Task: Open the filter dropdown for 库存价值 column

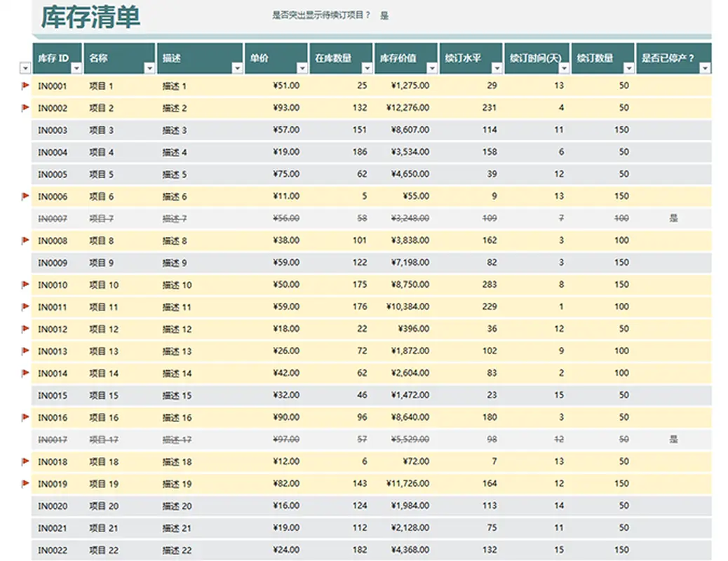Action: pos(432,68)
